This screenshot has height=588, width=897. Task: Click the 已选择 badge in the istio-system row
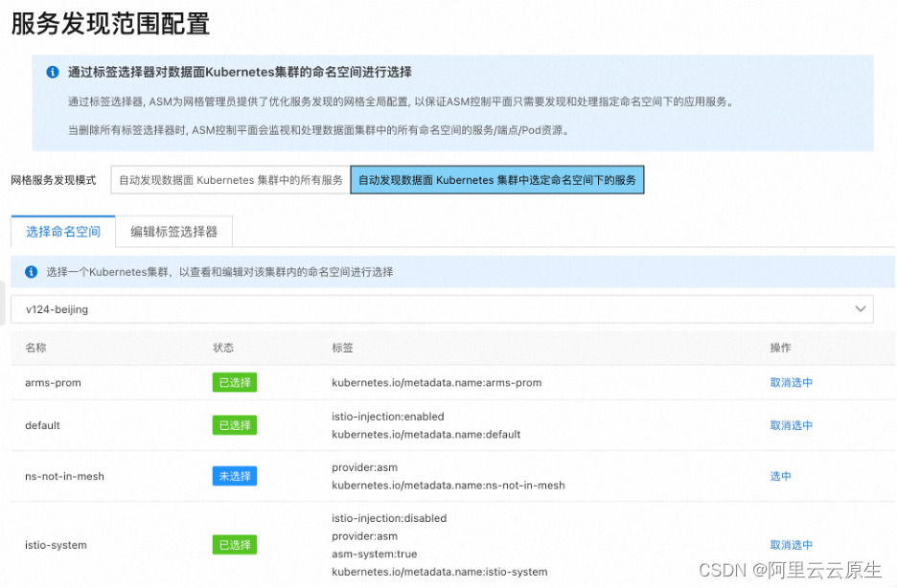235,545
